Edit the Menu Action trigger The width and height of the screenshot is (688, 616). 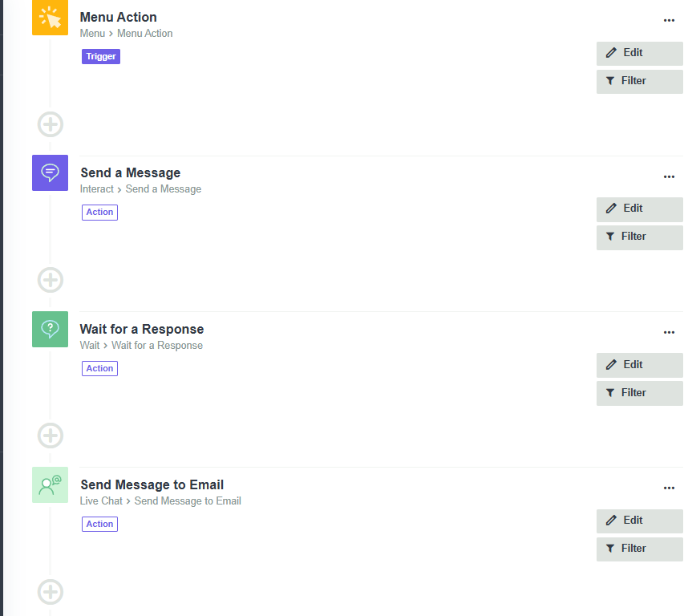(x=639, y=53)
